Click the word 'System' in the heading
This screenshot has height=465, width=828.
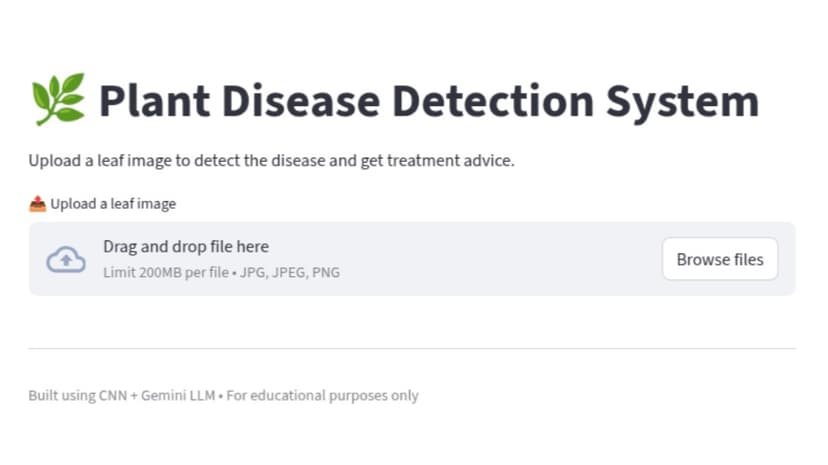(x=683, y=101)
